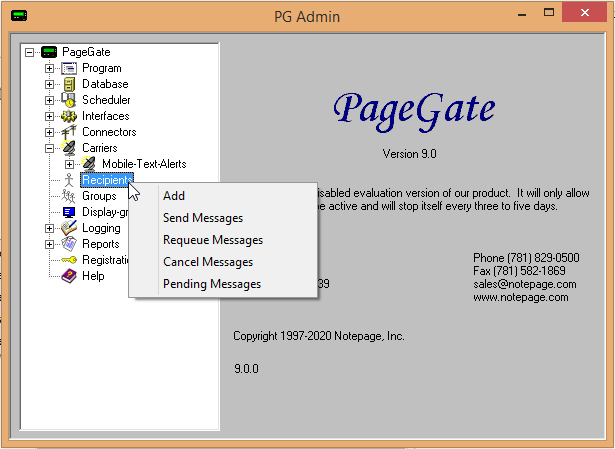Click the Groups people icon
The width and height of the screenshot is (615, 449).
coord(68,196)
